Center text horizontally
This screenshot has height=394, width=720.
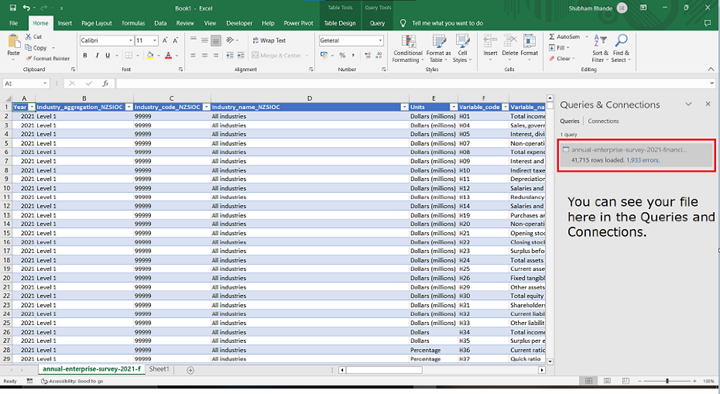(204, 56)
